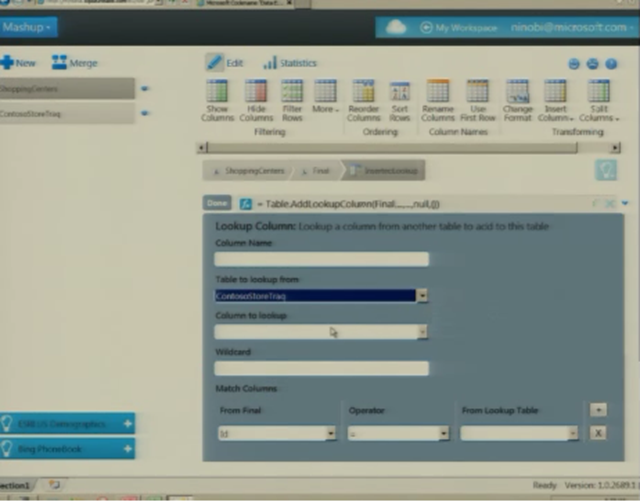The image size is (640, 502).
Task: Click the Column Name input field
Action: (322, 259)
